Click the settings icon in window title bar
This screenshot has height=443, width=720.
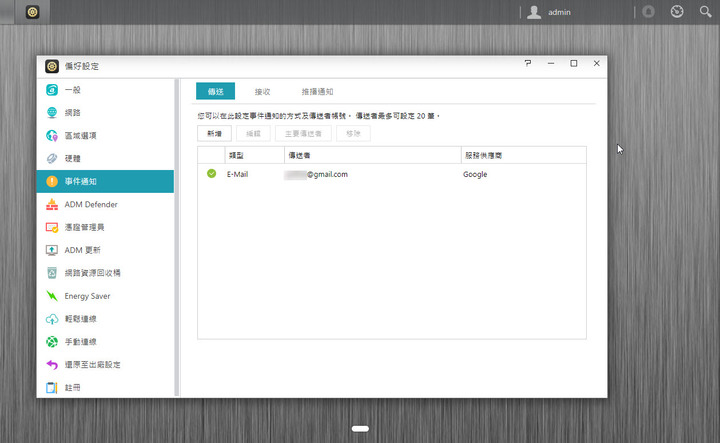52,66
